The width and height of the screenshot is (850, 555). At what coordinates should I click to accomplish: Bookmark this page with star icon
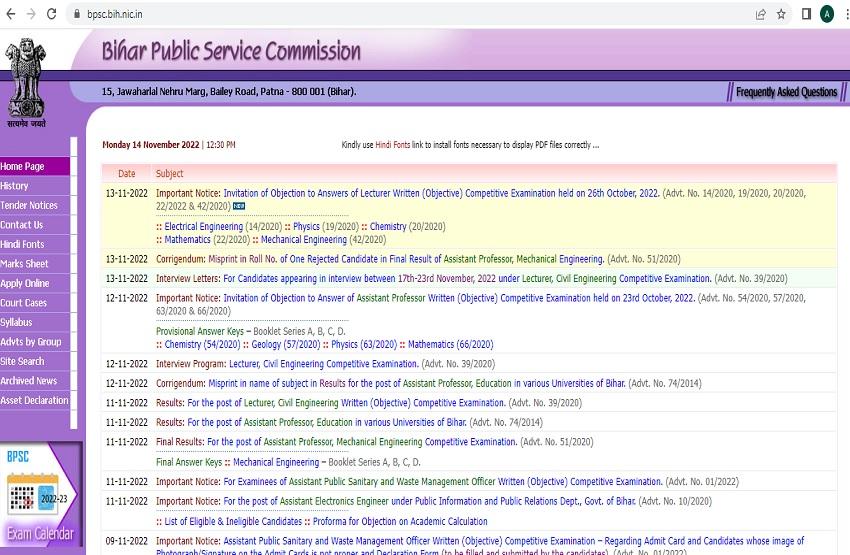pos(782,14)
